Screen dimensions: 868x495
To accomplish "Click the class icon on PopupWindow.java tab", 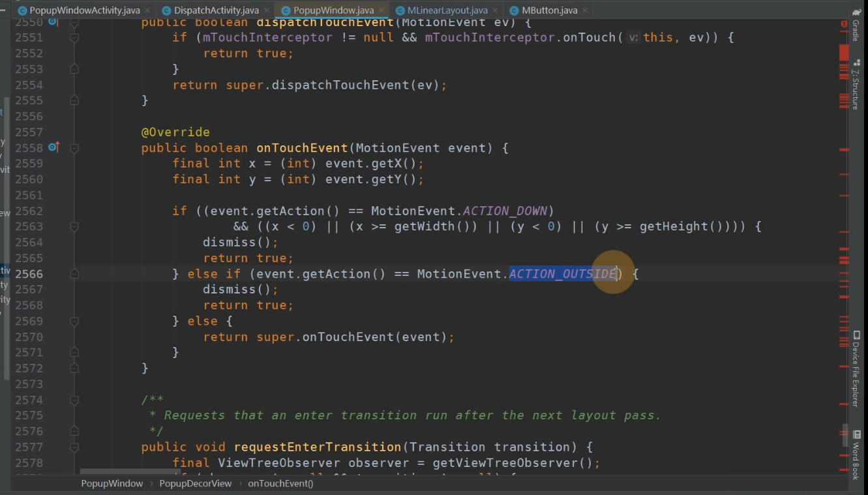I will [x=286, y=10].
